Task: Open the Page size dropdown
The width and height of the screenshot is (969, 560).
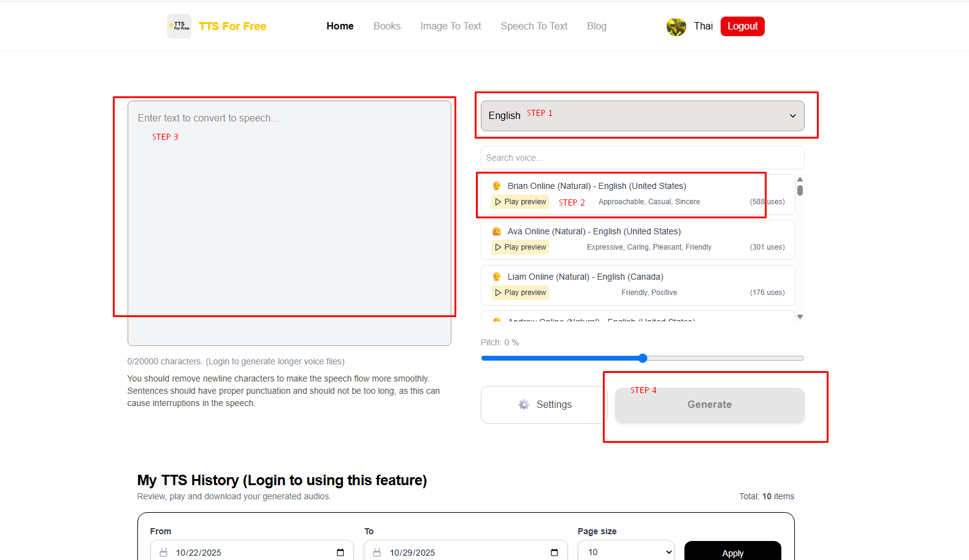Action: [626, 552]
